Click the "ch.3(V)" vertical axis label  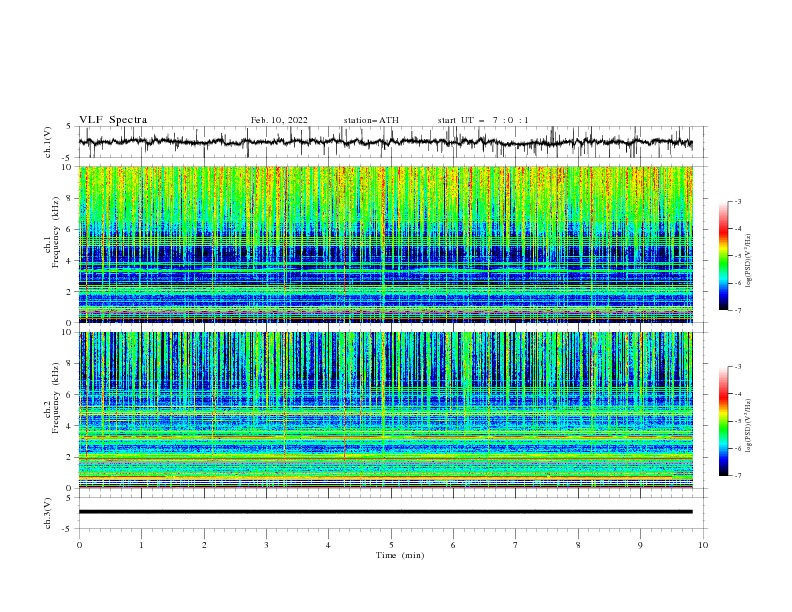[48, 513]
